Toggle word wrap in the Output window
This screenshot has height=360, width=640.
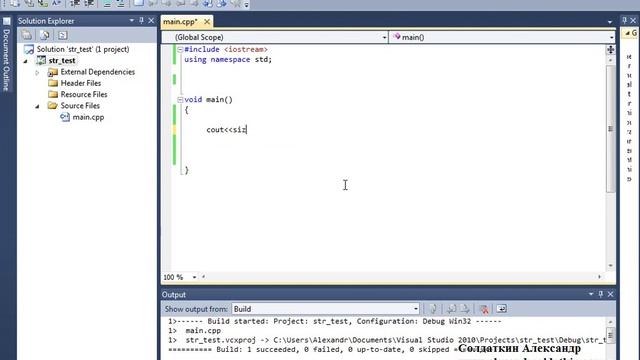coord(502,309)
